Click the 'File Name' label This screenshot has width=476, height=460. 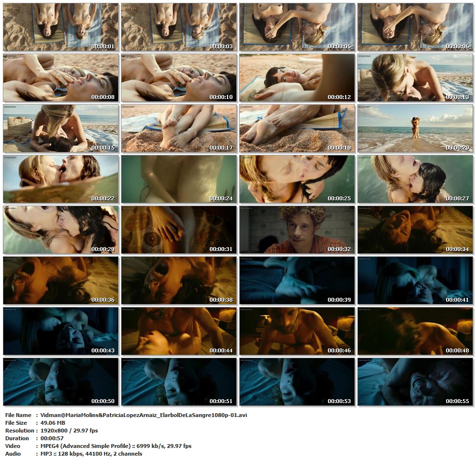coord(18,415)
